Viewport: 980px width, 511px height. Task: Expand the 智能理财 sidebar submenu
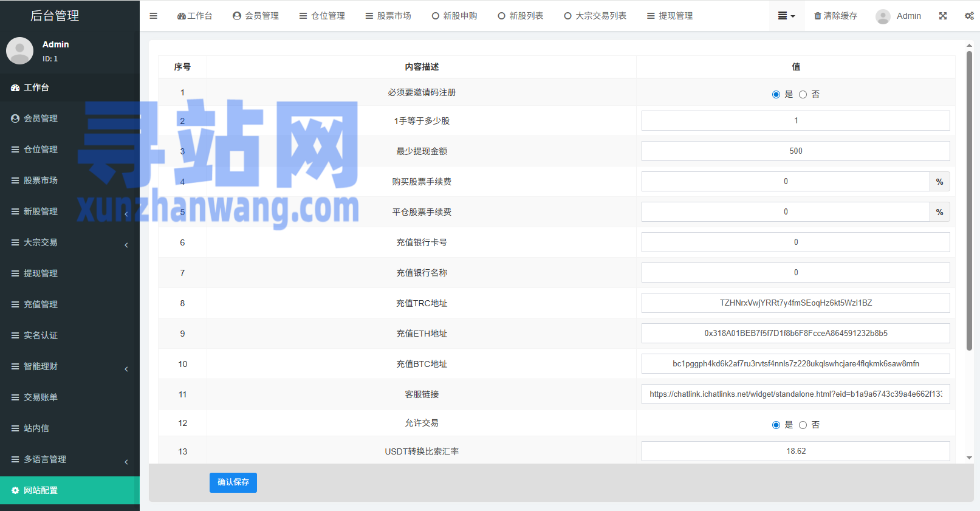126,369
